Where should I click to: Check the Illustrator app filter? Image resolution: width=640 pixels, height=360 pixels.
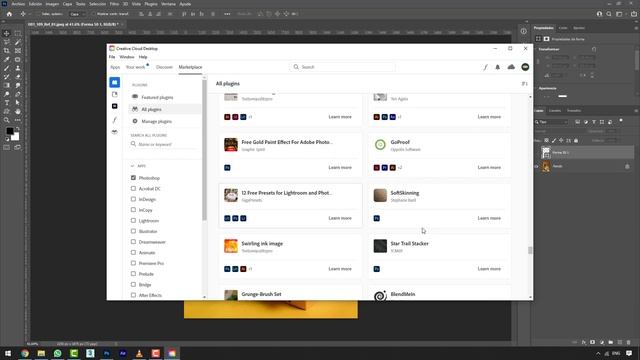pyautogui.click(x=133, y=231)
